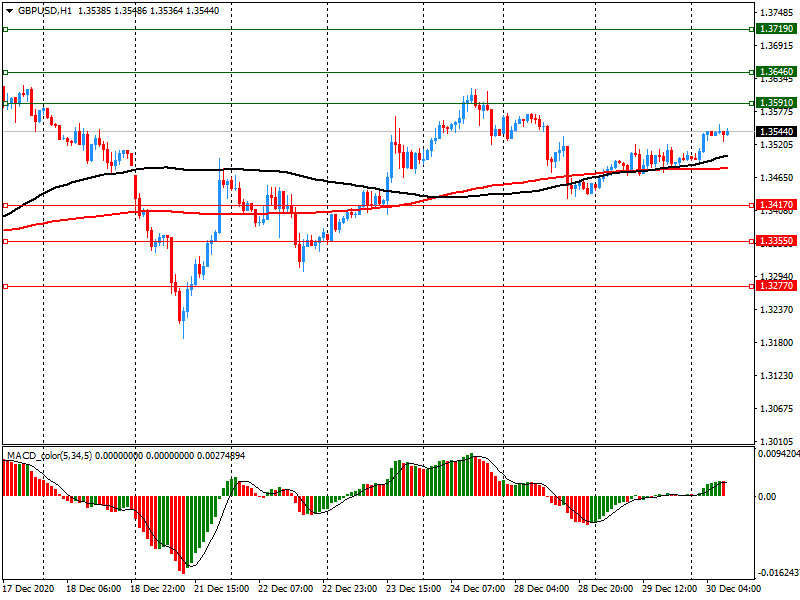Click the 21 Dec 15:00 time axis label
This screenshot has width=800, height=600.
[221, 589]
